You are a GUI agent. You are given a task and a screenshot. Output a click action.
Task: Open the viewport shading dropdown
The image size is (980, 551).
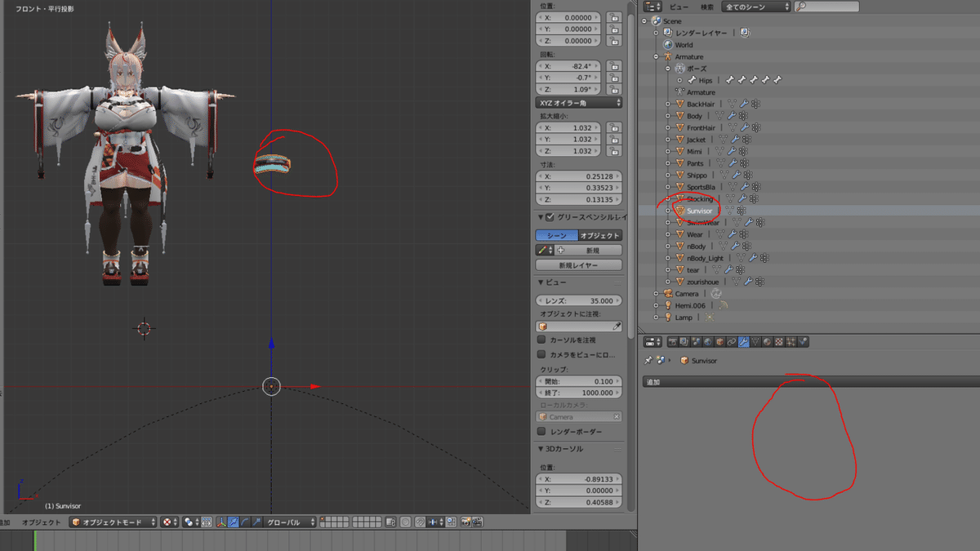click(171, 522)
